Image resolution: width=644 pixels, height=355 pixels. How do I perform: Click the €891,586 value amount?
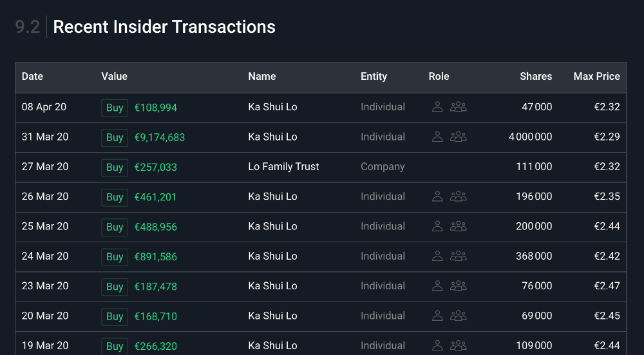point(155,256)
